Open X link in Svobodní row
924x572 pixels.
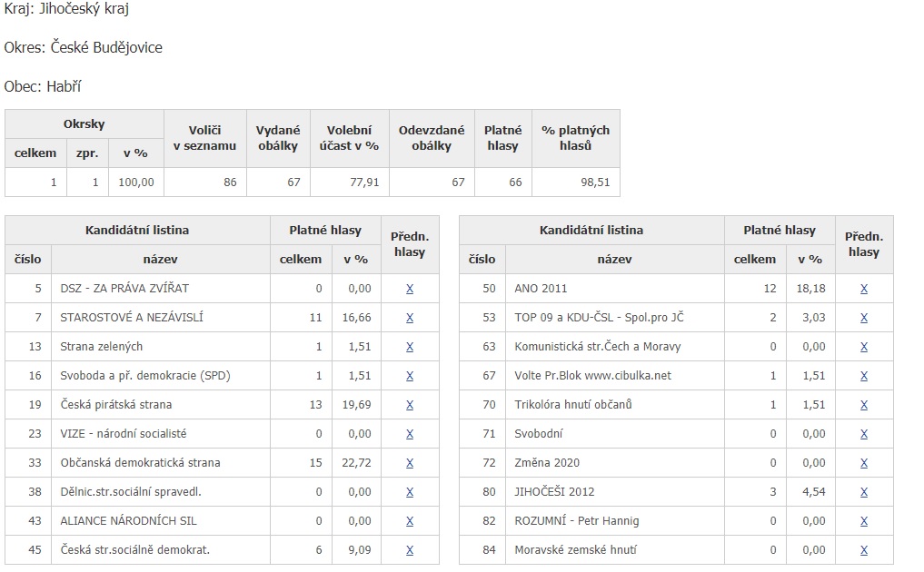coord(864,434)
